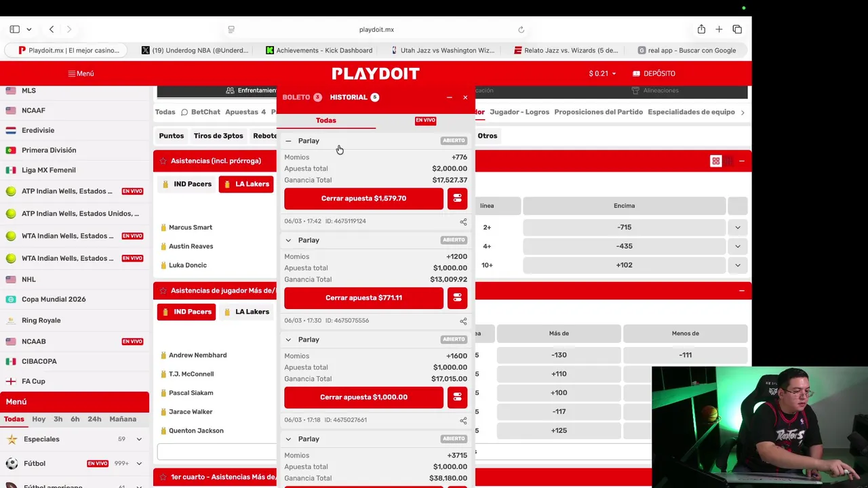The height and width of the screenshot is (488, 868).
Task: Click the DEPÓSITO button
Action: coord(654,73)
